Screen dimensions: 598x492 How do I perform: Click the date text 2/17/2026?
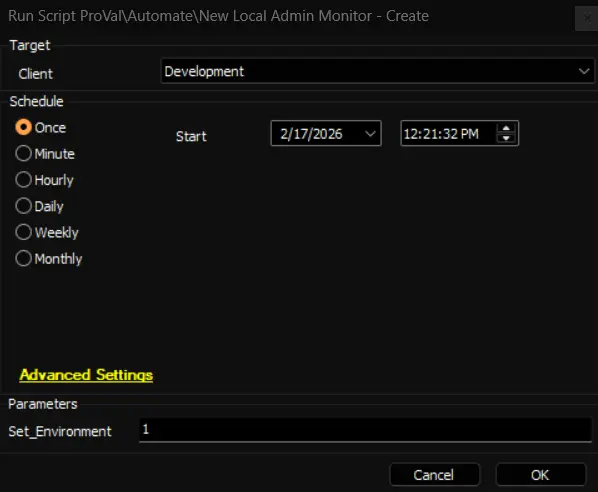311,134
